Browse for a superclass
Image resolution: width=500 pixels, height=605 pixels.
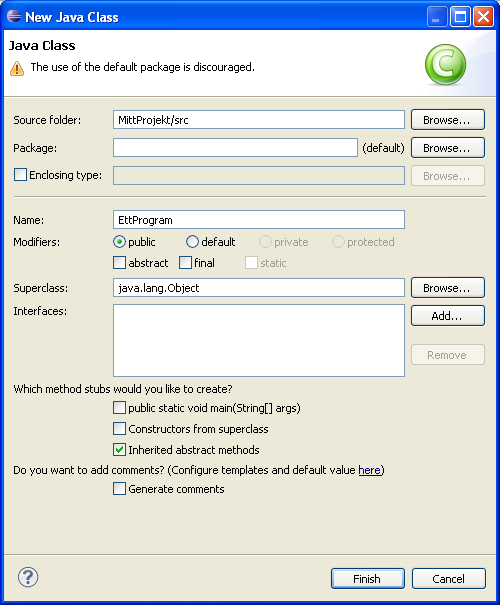click(x=448, y=287)
